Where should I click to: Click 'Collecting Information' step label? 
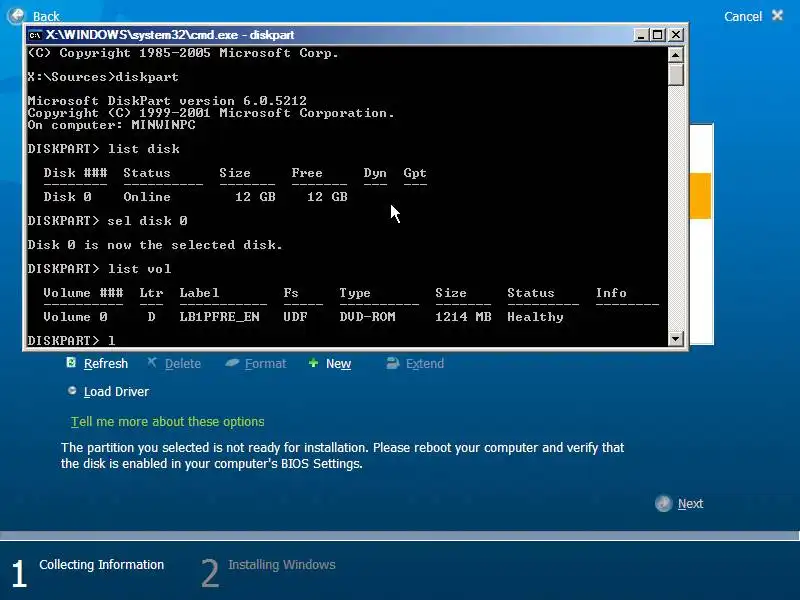[x=102, y=565]
